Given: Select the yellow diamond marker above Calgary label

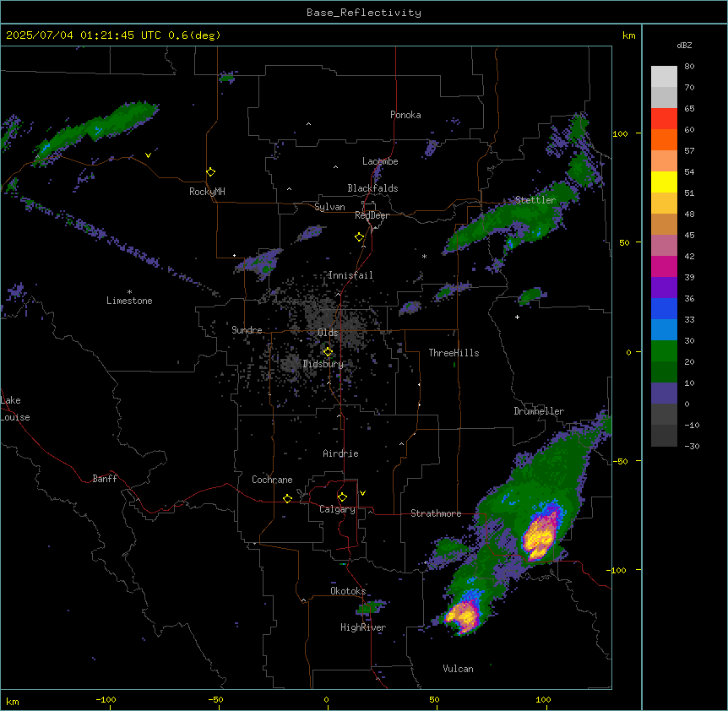Looking at the screenshot, I should (x=342, y=497).
